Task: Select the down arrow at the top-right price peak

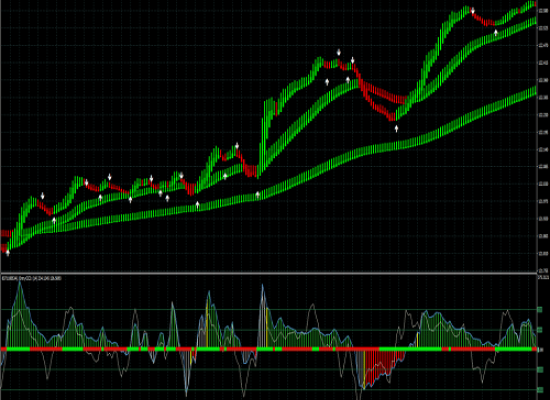Action: [x=472, y=11]
